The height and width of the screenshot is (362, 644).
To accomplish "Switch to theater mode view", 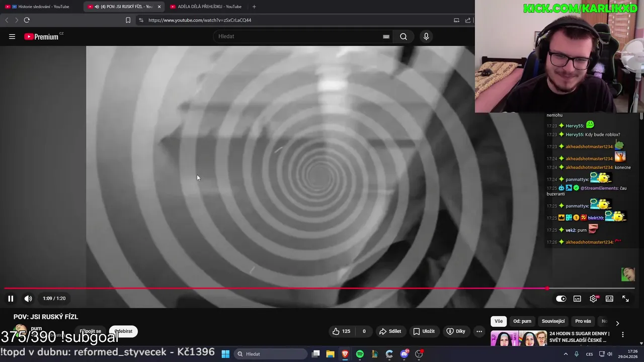I will (x=609, y=299).
